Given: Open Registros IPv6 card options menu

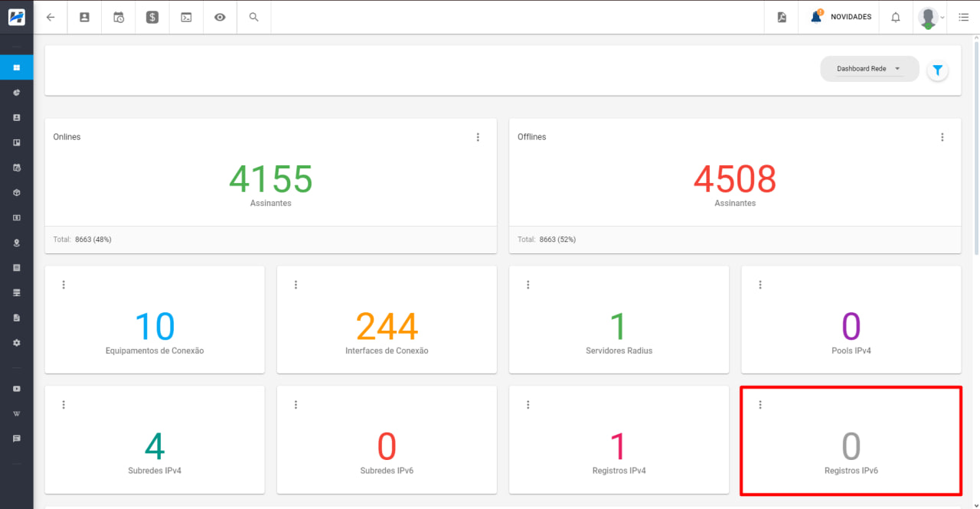Looking at the screenshot, I should coord(760,405).
